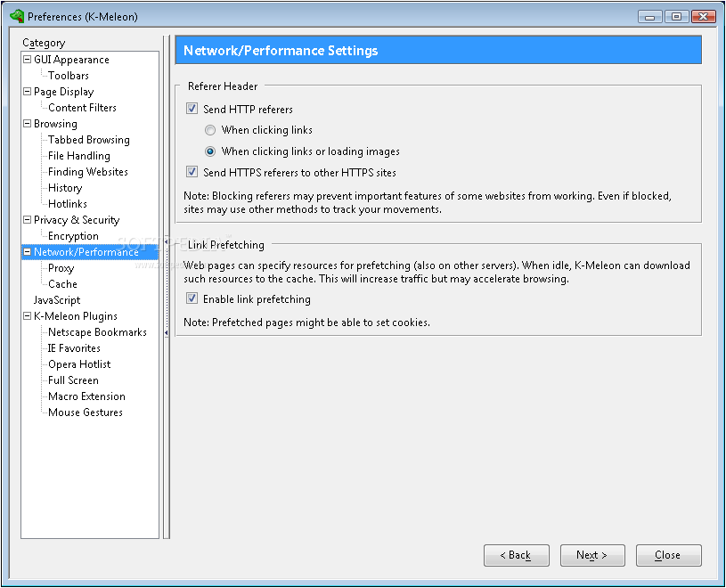This screenshot has height=588, width=726.
Task: Click the Next > button
Action: pyautogui.click(x=592, y=555)
